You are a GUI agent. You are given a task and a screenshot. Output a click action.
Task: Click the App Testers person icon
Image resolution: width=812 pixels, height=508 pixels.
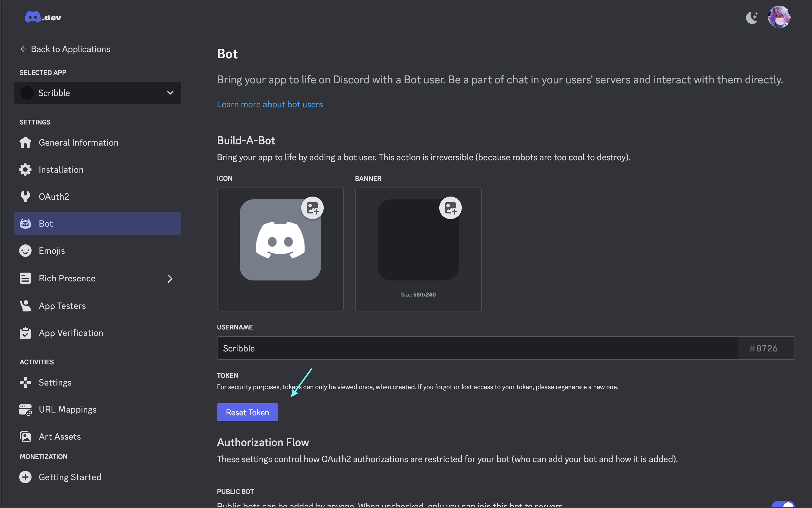click(x=25, y=306)
